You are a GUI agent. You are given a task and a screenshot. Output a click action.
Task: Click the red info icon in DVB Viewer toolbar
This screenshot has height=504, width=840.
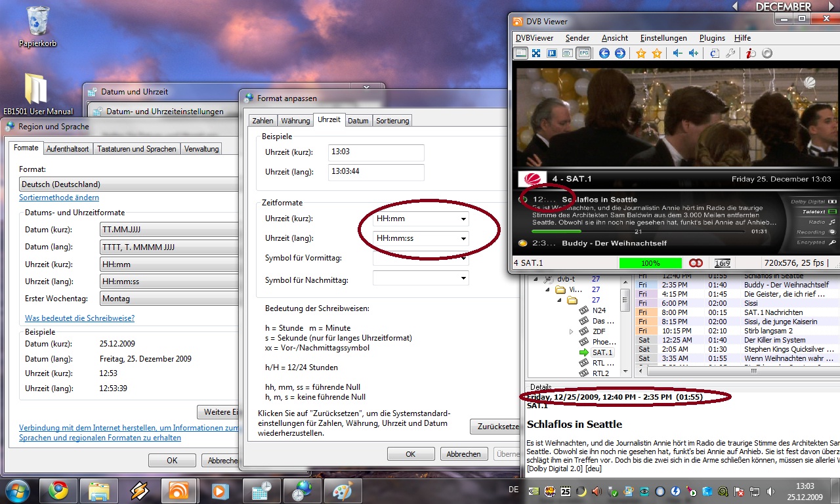[751, 53]
